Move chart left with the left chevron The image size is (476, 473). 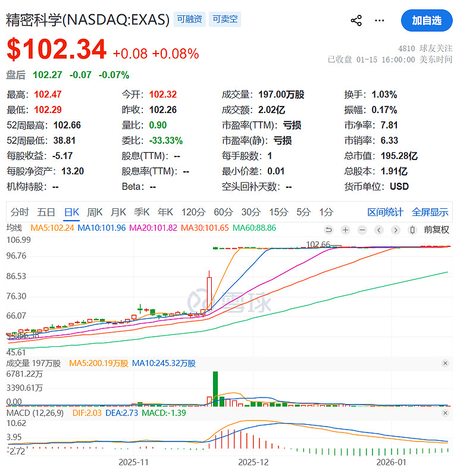pos(378,230)
